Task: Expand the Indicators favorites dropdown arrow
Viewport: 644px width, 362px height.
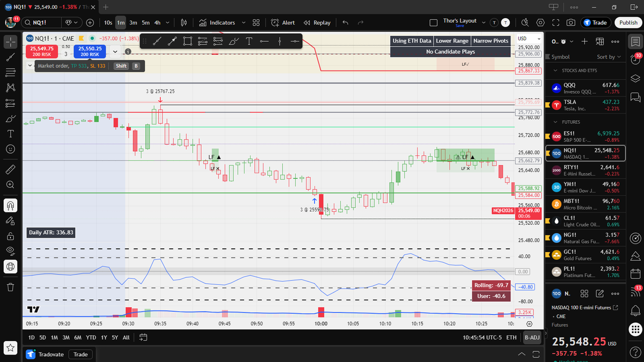Action: click(x=244, y=23)
